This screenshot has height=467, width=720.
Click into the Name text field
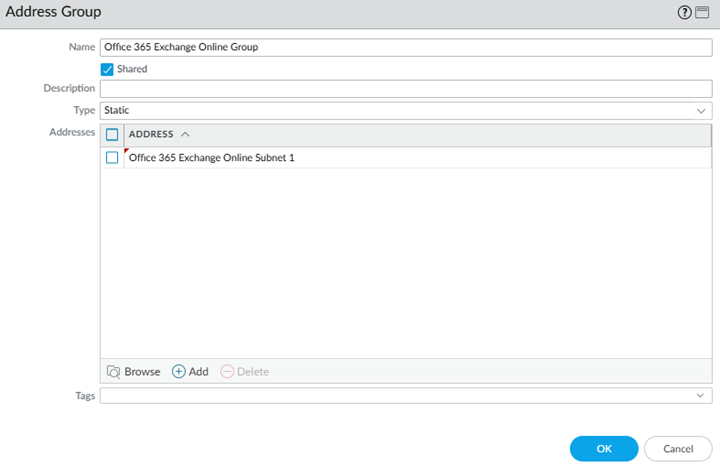[405, 47]
